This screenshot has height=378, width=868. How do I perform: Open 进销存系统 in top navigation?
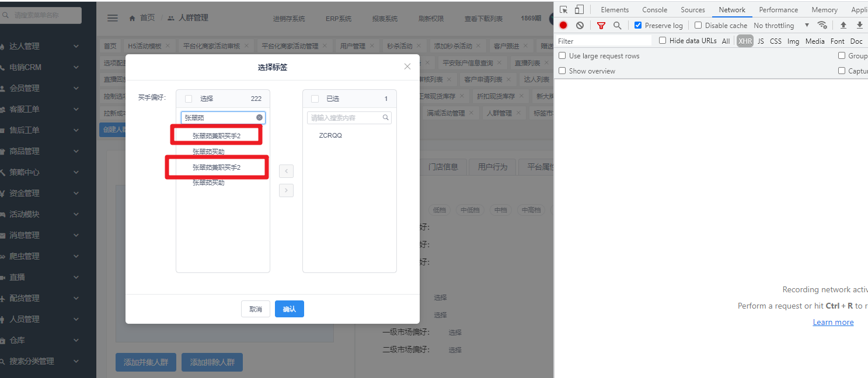[x=289, y=19]
